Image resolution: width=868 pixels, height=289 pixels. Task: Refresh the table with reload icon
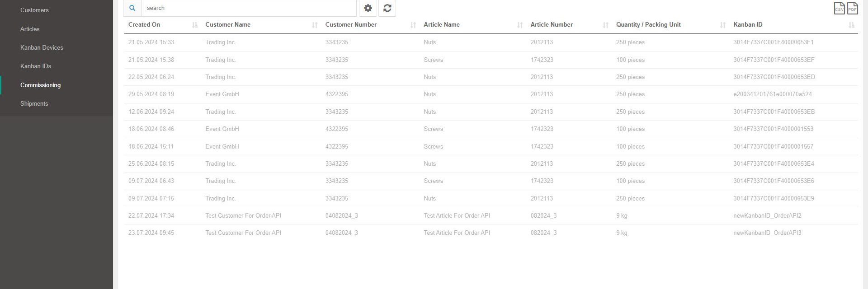pos(387,8)
